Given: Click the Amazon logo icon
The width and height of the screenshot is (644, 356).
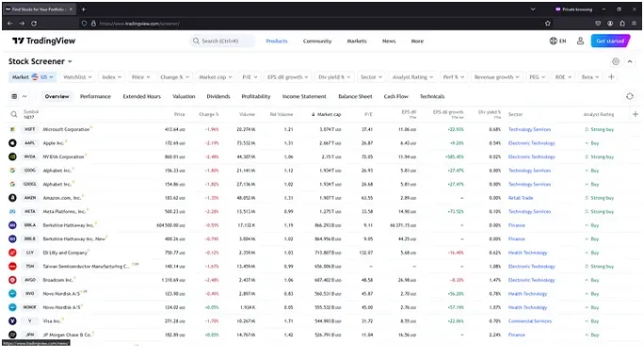Looking at the screenshot, I should click(x=12, y=198).
